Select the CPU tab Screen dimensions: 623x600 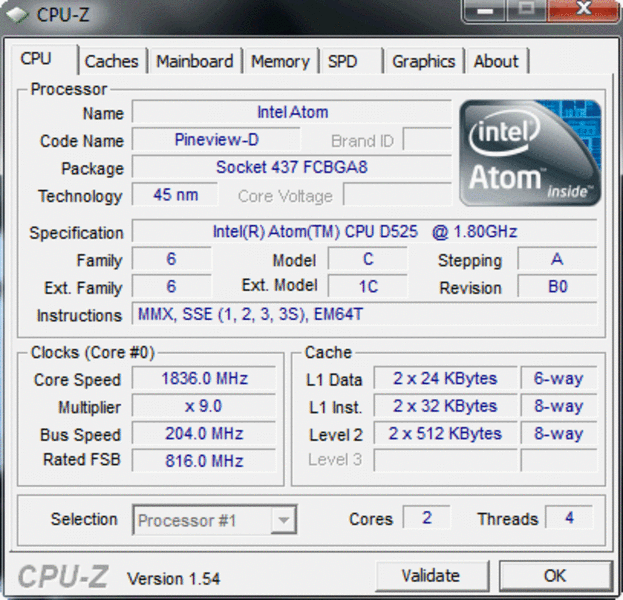pyautogui.click(x=44, y=59)
